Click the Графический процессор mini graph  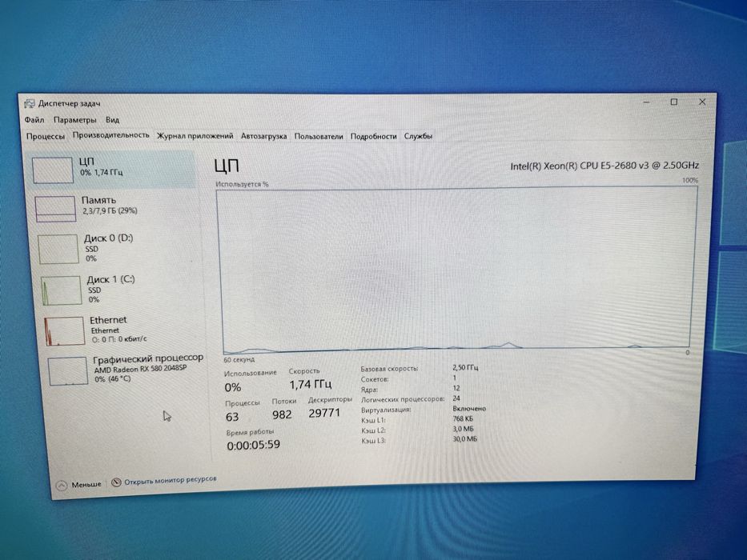coord(68,371)
